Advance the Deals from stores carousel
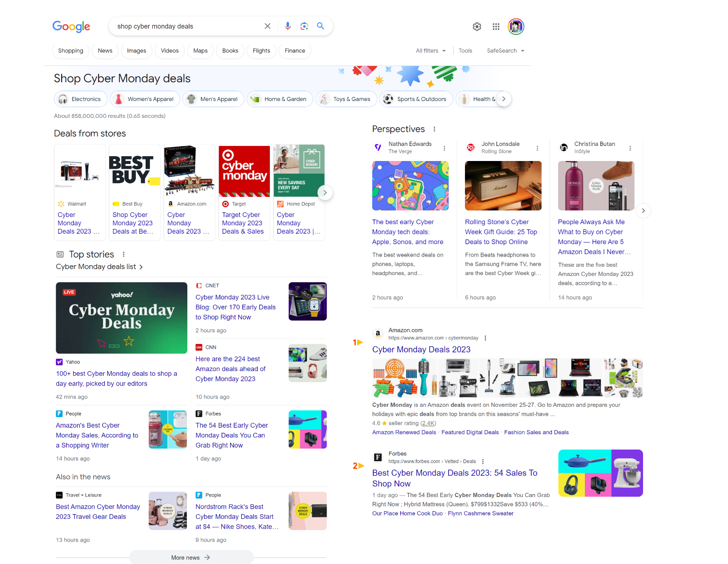The image size is (728, 564). (325, 193)
